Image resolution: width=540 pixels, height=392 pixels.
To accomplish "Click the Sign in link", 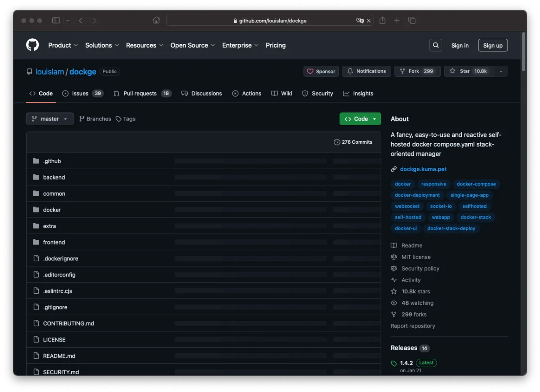I will coord(460,46).
